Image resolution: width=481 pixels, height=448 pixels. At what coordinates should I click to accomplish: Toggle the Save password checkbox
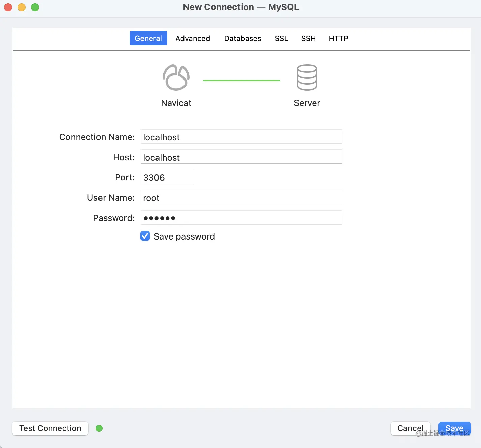(145, 236)
